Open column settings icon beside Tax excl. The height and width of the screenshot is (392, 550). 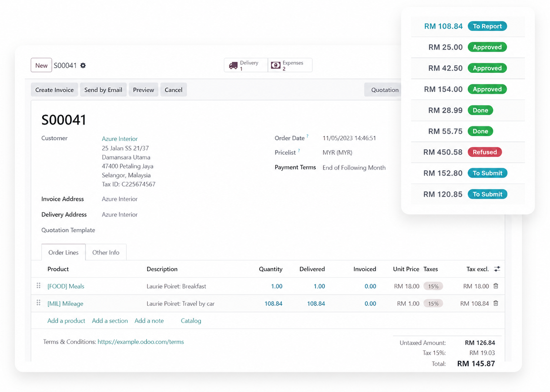click(x=497, y=269)
